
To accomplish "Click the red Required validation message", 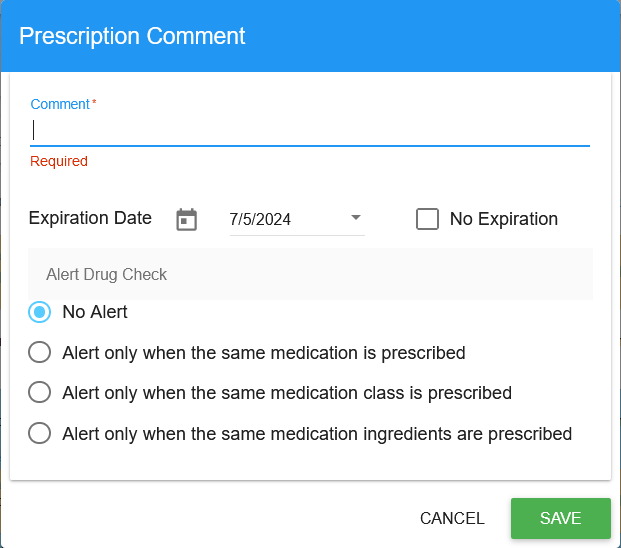I will [59, 161].
